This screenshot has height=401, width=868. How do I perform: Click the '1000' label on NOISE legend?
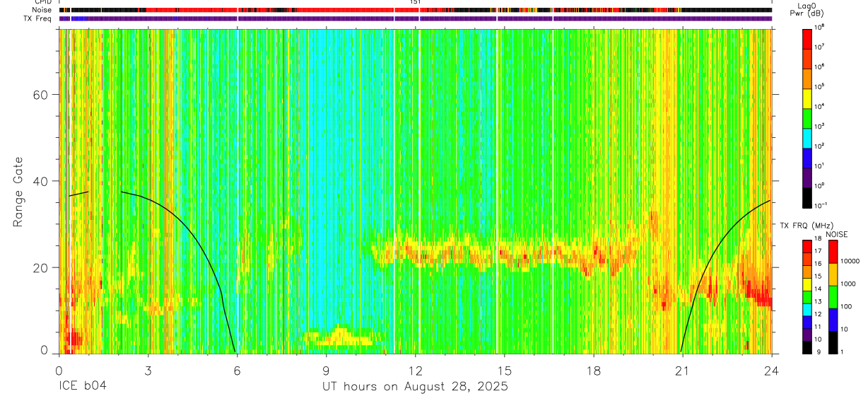(848, 284)
